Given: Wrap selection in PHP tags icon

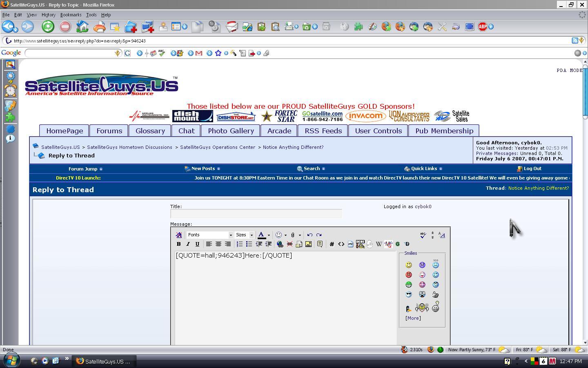Looking at the screenshot, I should [x=350, y=244].
